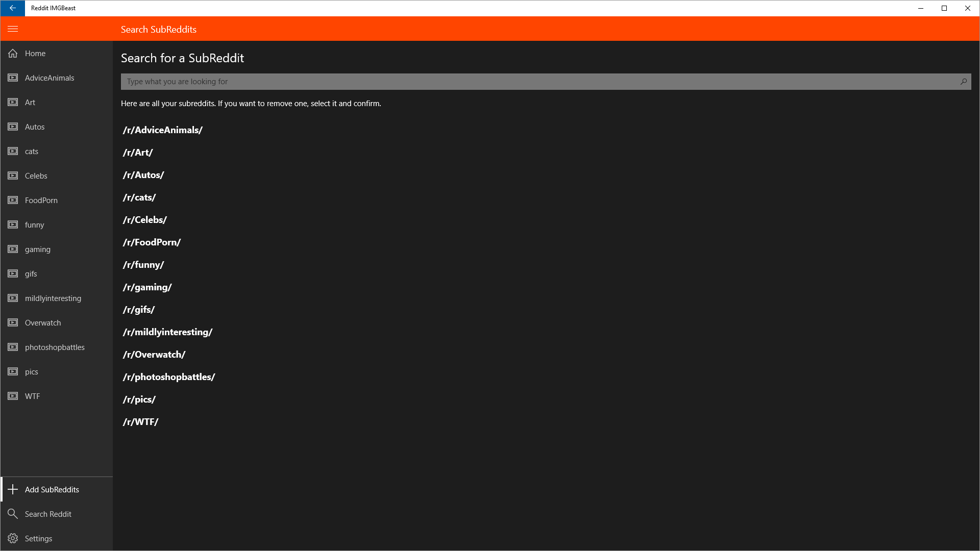This screenshot has height=551, width=980.
Task: Open Celebs in the sidebar
Action: 57,176
